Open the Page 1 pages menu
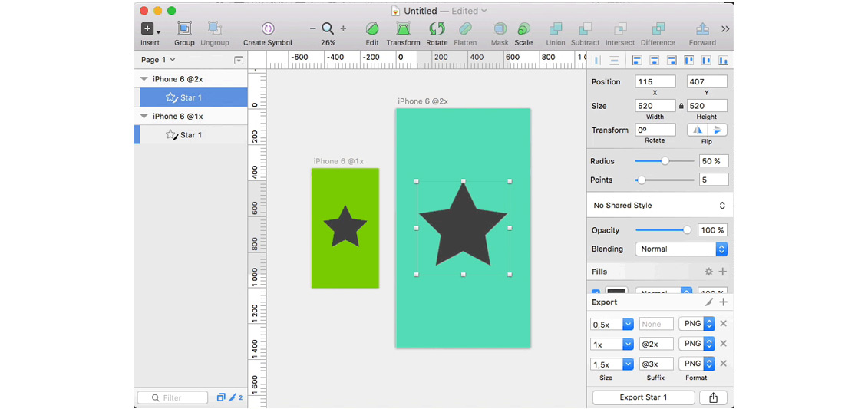Image resolution: width=868 pixels, height=409 pixels. (x=158, y=60)
